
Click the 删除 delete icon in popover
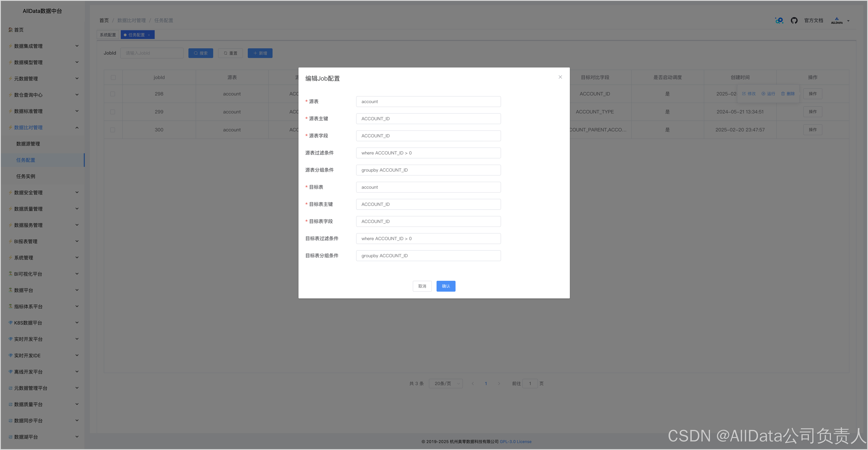pos(783,94)
